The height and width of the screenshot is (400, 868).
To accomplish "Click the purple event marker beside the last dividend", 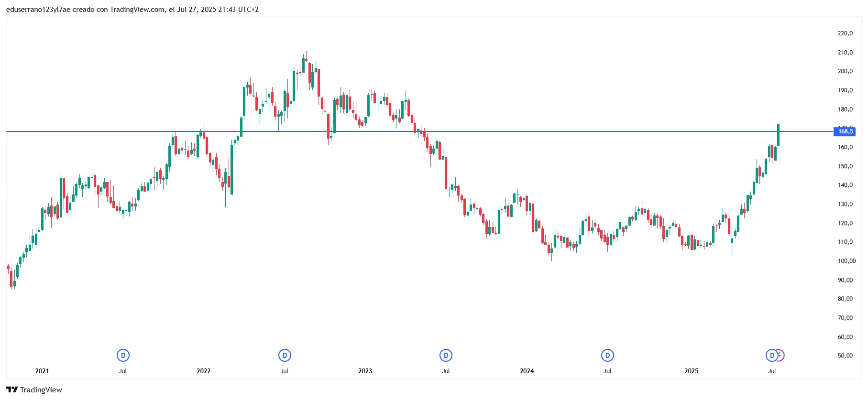I will (x=780, y=356).
